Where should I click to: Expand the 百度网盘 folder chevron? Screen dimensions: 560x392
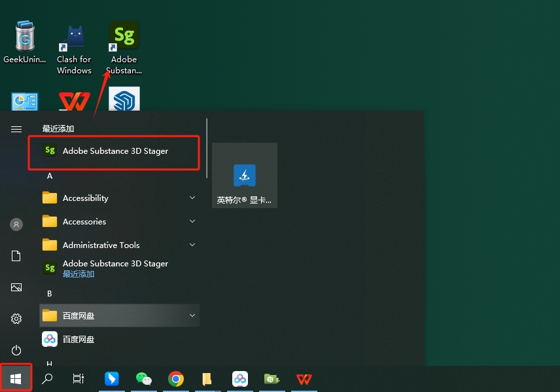pos(192,315)
